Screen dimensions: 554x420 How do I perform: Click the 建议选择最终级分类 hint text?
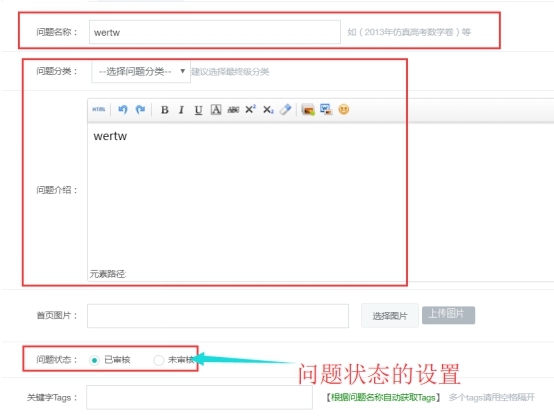(230, 72)
